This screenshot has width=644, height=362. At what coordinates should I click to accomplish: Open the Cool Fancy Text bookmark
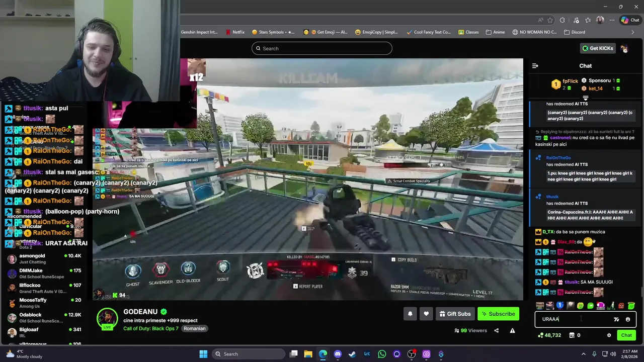point(428,32)
